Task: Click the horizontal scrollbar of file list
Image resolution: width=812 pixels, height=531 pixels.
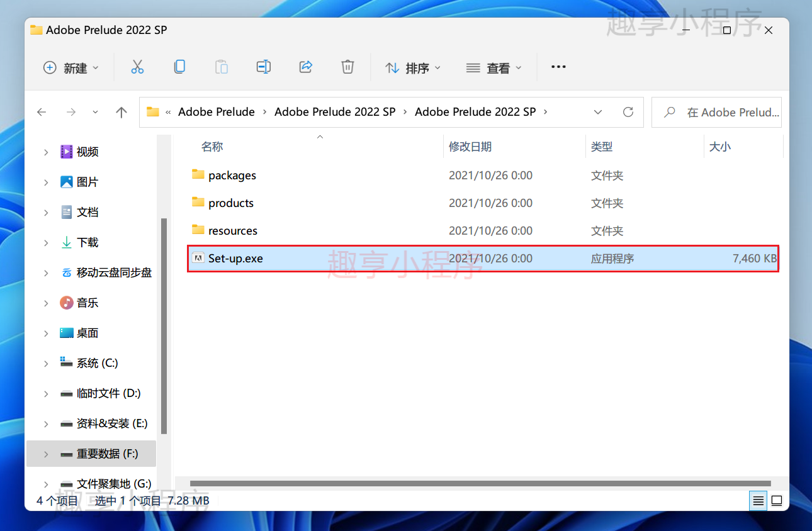Action: point(482,484)
